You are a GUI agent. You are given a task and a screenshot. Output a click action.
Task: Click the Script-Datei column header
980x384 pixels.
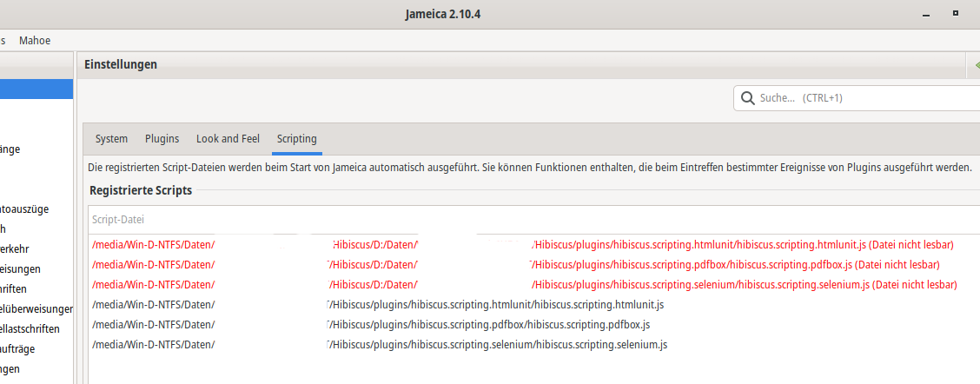click(x=533, y=220)
